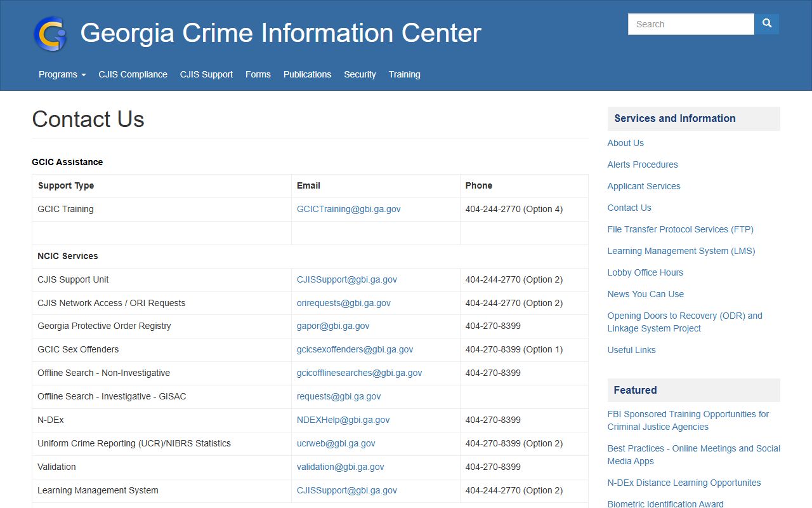This screenshot has height=508, width=812.
Task: Click phone 404-270-8399 (Option 1)
Action: (514, 349)
